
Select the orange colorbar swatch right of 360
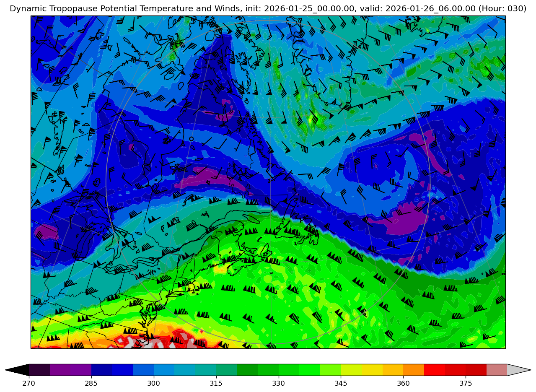coord(414,370)
